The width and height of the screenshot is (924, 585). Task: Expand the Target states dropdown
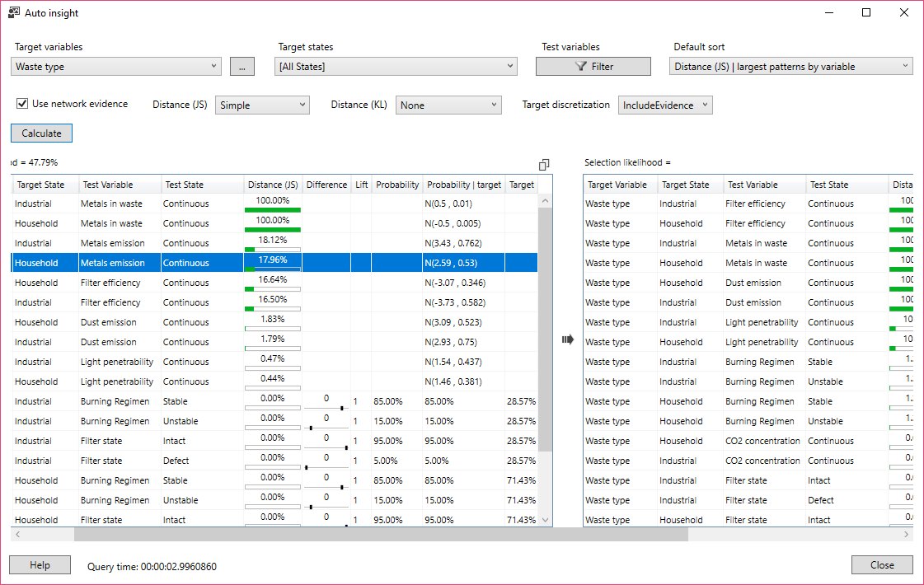[396, 67]
